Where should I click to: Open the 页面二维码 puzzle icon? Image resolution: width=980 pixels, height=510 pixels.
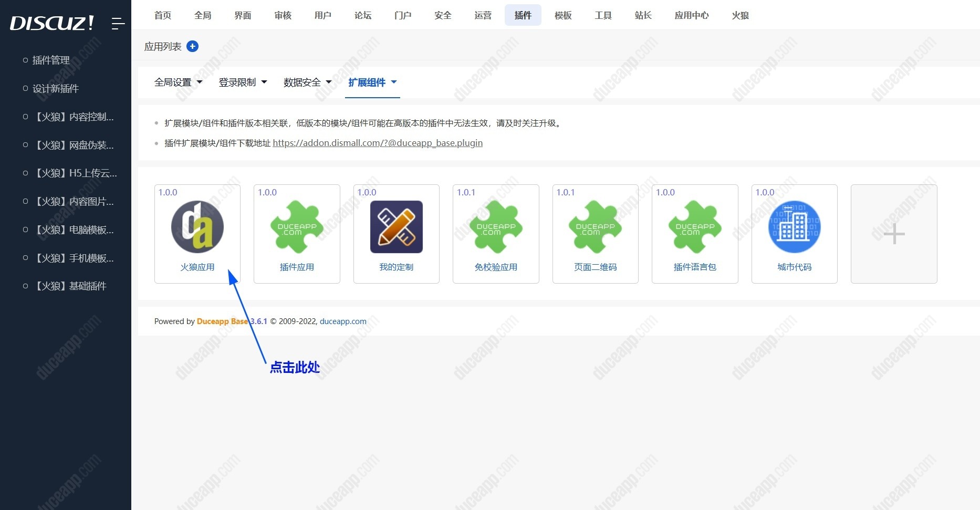596,227
